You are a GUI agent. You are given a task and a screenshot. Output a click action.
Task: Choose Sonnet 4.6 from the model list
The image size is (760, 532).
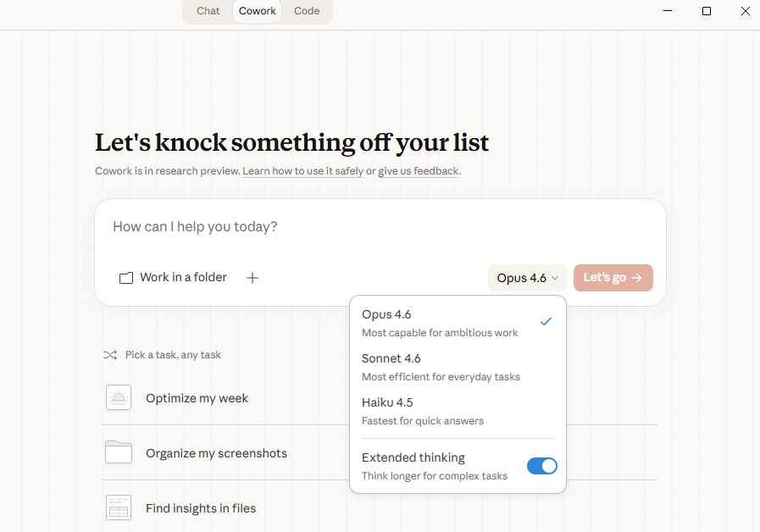(458, 368)
